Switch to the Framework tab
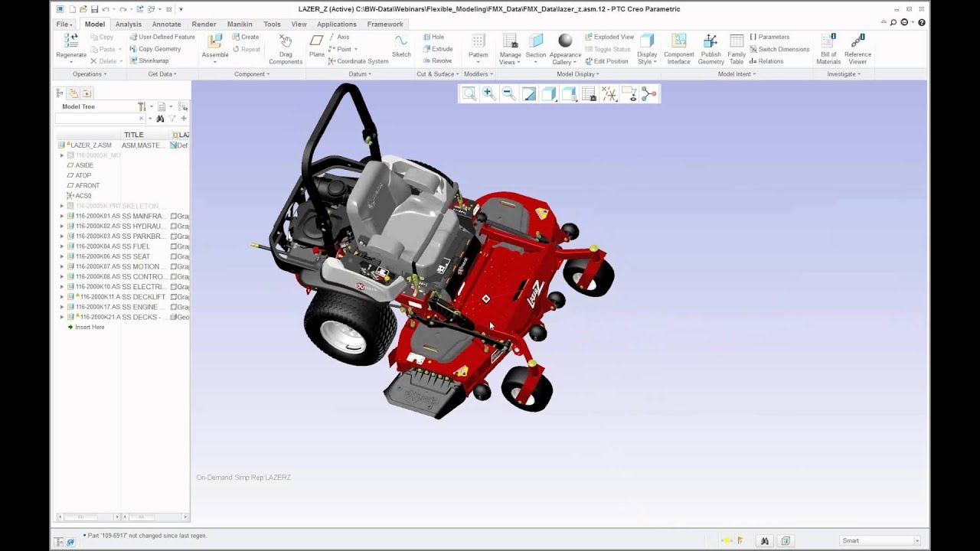 tap(385, 24)
